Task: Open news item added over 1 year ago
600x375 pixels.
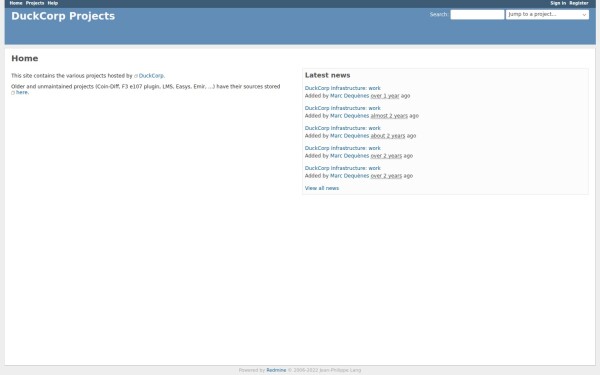Action: 342,88
